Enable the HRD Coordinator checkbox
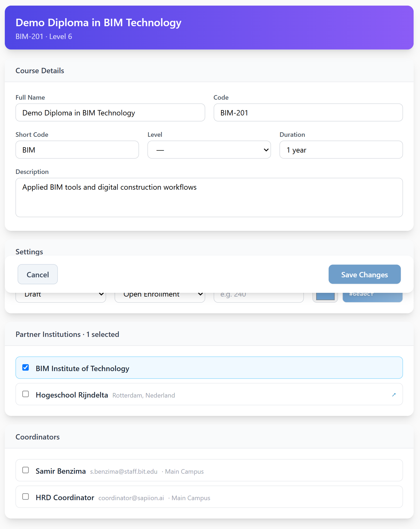 tap(26, 496)
